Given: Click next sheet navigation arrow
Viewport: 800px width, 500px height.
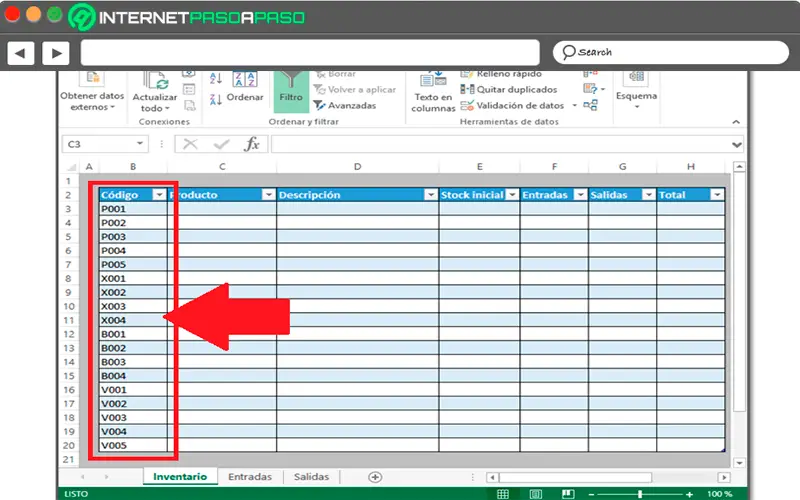Looking at the screenshot, I should pyautogui.click(x=106, y=477).
